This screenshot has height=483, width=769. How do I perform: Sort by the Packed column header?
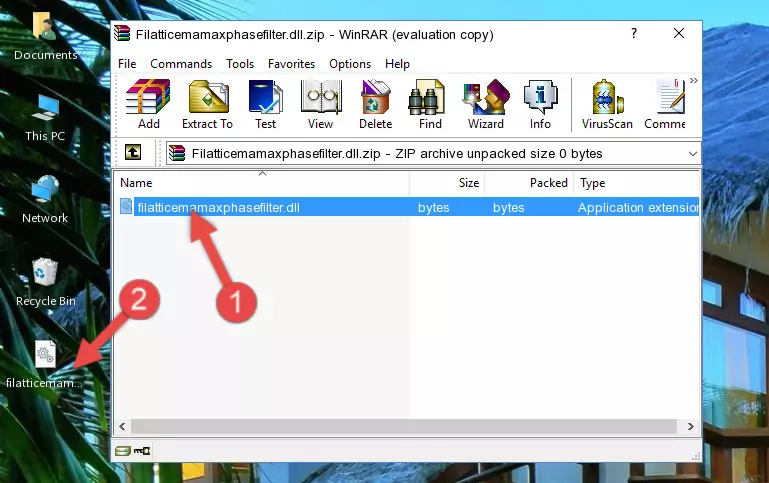point(529,183)
